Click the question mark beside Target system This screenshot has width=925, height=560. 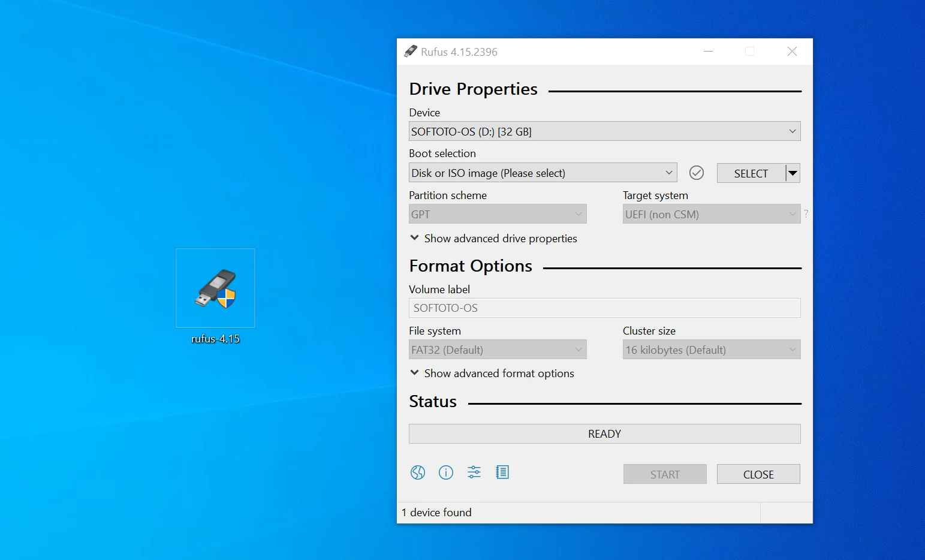pyautogui.click(x=806, y=213)
